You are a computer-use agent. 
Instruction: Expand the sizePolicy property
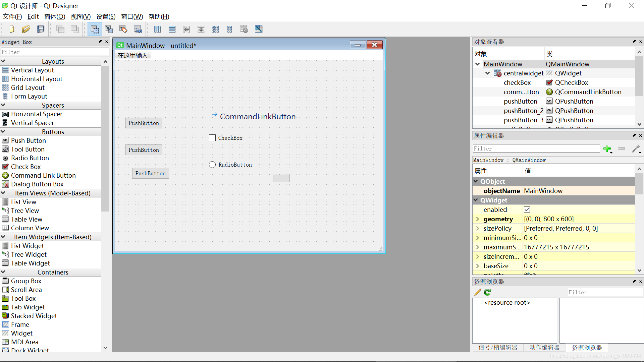tap(478, 228)
